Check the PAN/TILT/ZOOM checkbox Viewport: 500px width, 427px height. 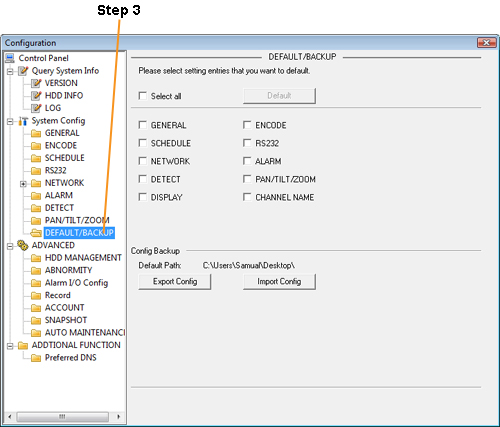point(247,179)
